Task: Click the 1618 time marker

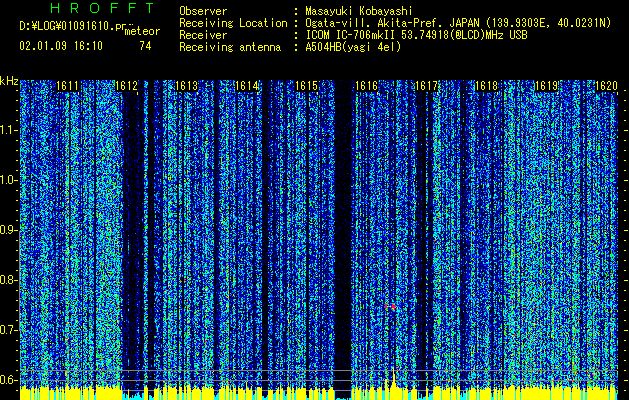Action: point(486,86)
